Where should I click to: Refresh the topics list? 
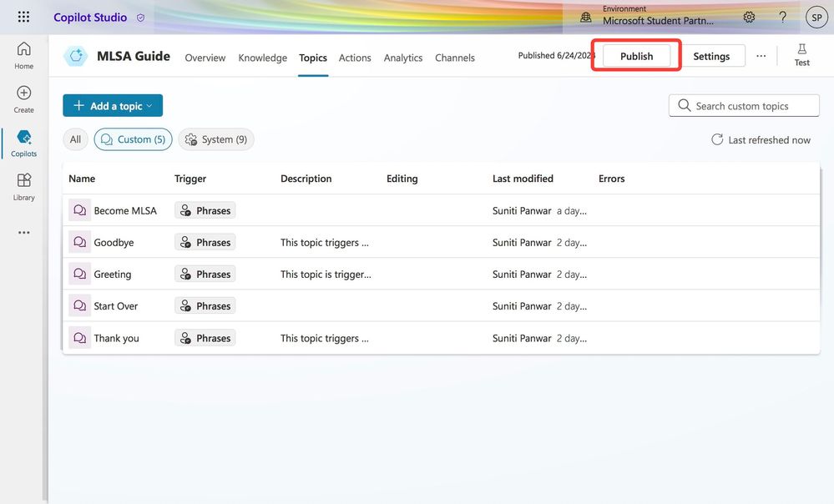717,139
